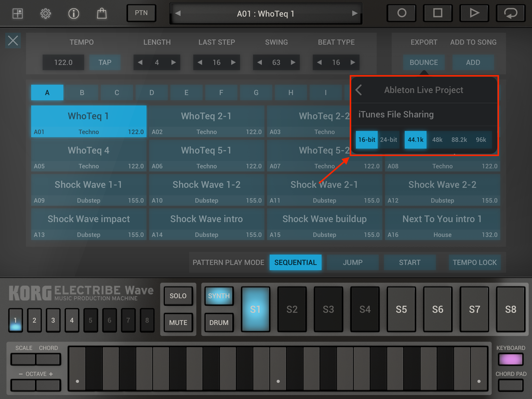
Task: Select synth part S8 pad
Action: click(511, 309)
